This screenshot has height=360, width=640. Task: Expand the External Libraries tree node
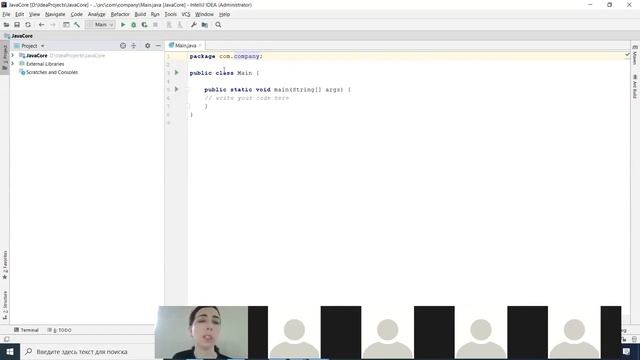[13, 64]
